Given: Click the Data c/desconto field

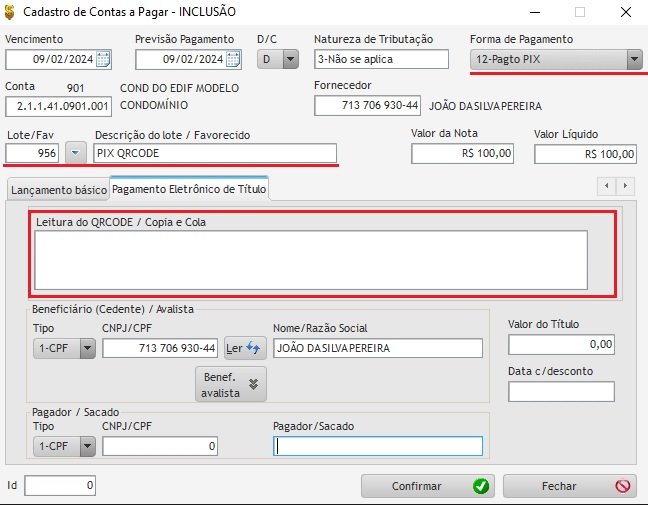Looking at the screenshot, I should coord(560,391).
